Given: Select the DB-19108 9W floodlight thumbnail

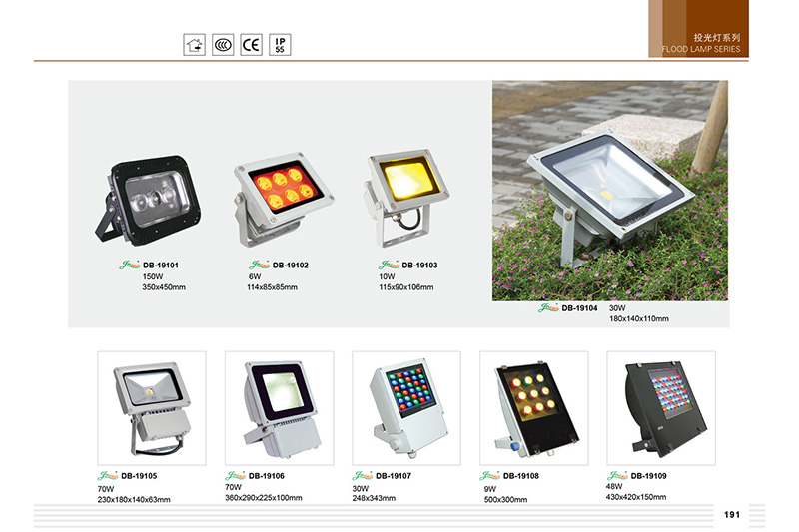Looking at the screenshot, I should 534,408.
